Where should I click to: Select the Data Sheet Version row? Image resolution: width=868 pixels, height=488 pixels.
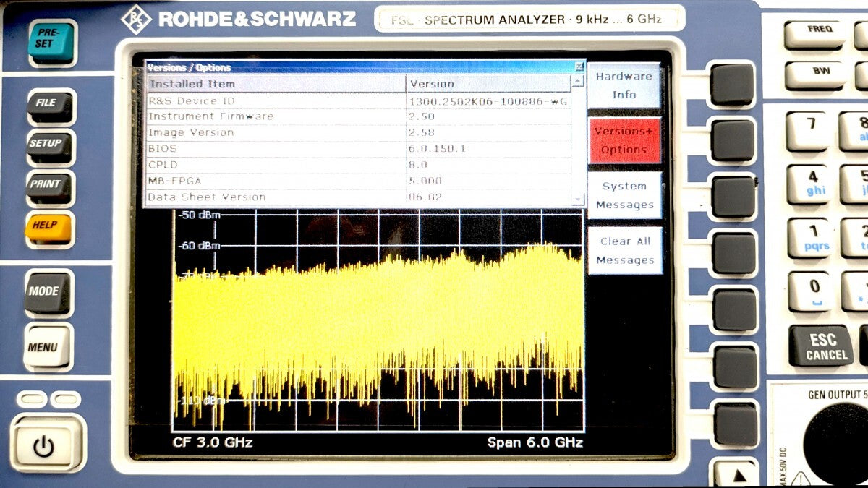click(x=358, y=197)
